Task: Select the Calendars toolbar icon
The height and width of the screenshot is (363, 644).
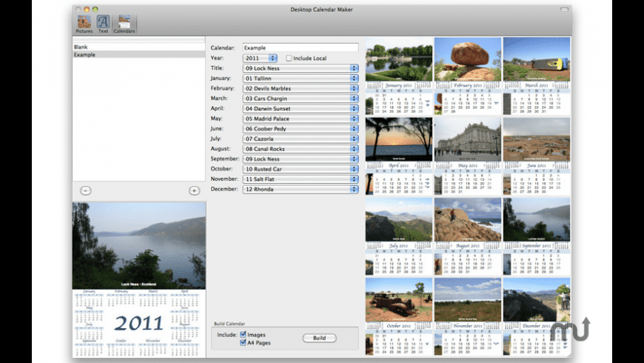Action: [124, 23]
